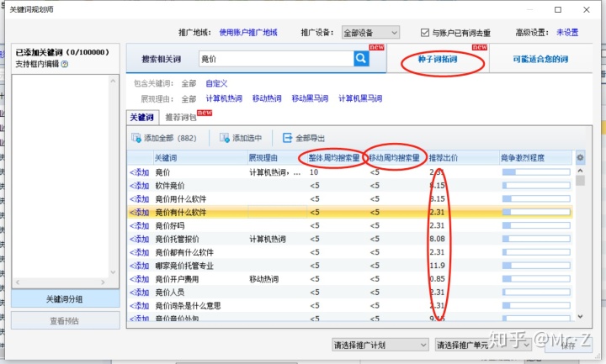Screen dimensions: 606x364
Task: Switch to the 种子词拓词 tab
Action: click(438, 59)
